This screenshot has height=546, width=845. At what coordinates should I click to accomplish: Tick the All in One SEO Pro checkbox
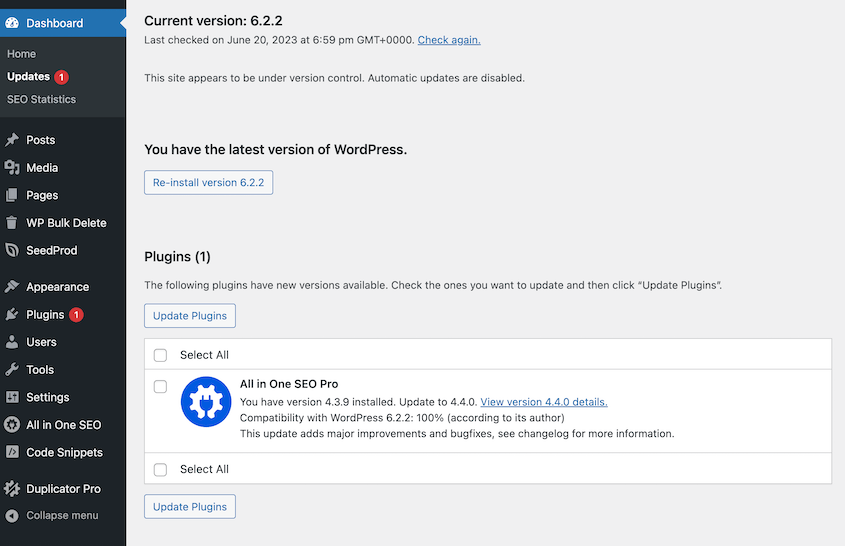pos(160,386)
